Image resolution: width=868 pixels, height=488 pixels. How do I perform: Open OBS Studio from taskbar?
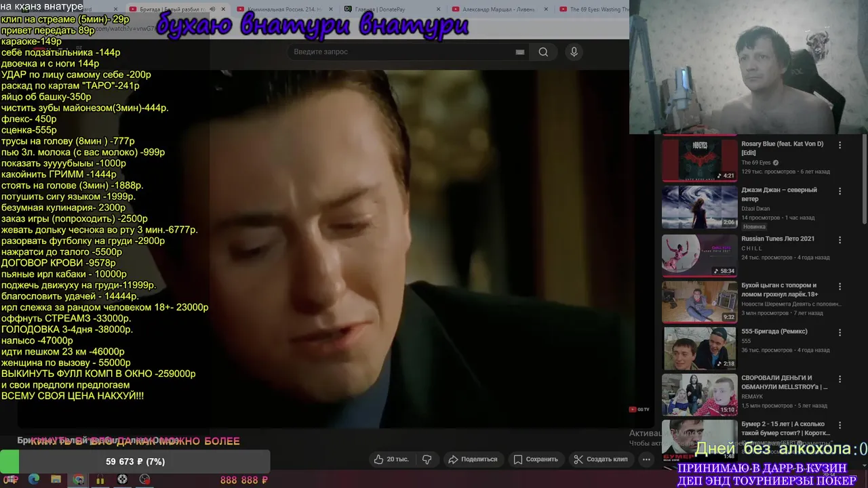coord(122,479)
